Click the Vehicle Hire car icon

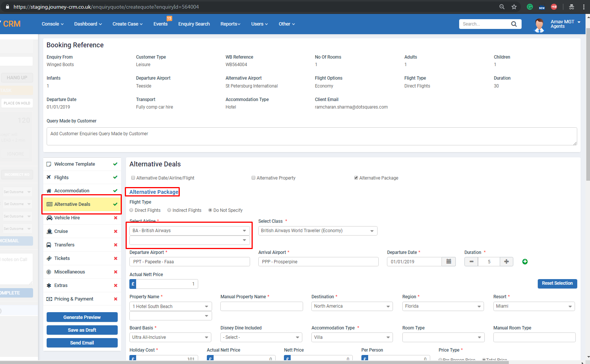49,218
